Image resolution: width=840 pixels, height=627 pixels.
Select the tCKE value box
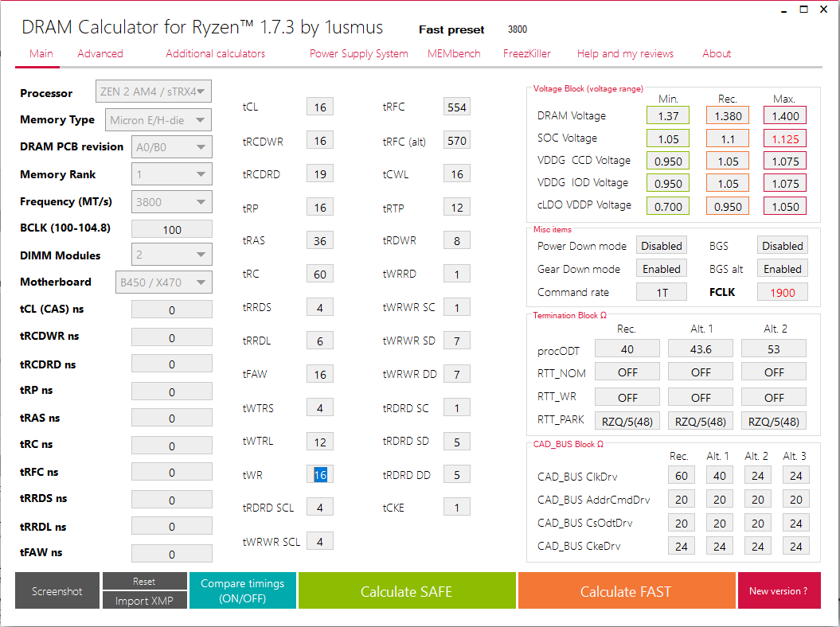click(457, 507)
